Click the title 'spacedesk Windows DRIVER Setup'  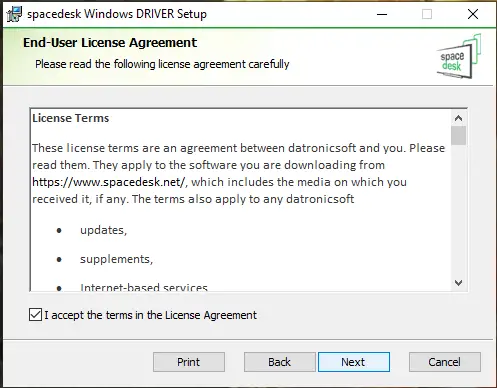point(117,14)
